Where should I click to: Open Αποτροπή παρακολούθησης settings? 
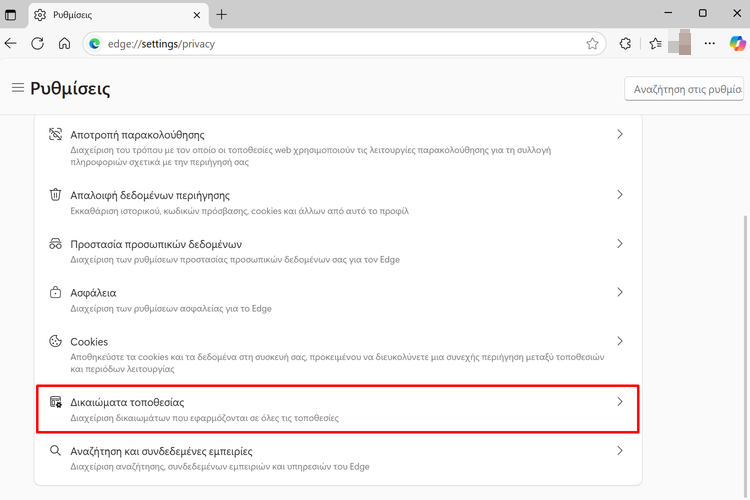[338, 147]
